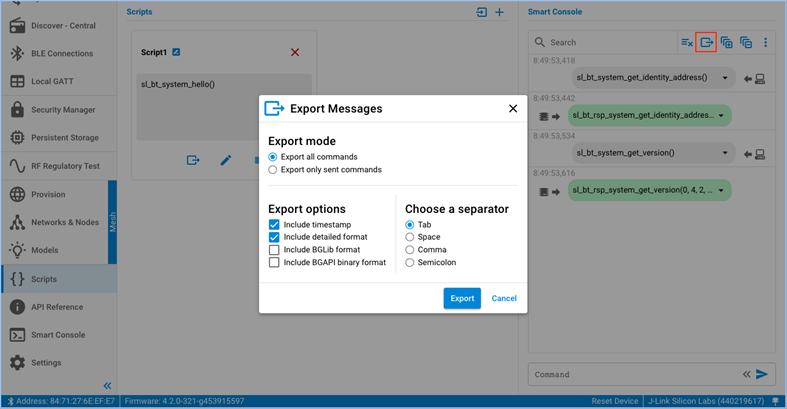Collapse the sidebar with double chevron icon
The width and height of the screenshot is (787, 409).
[x=107, y=386]
